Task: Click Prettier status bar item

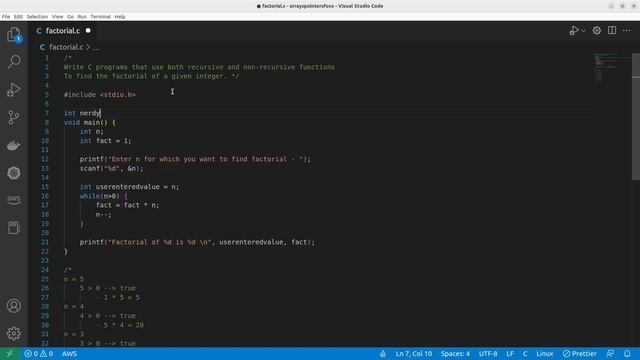Action: point(580,354)
